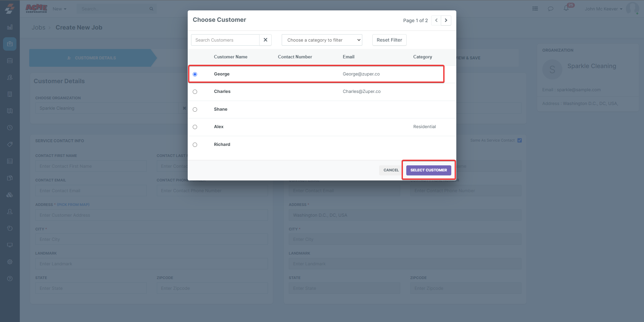This screenshot has height=322, width=644.
Task: Click the Select Customer button
Action: click(x=428, y=170)
